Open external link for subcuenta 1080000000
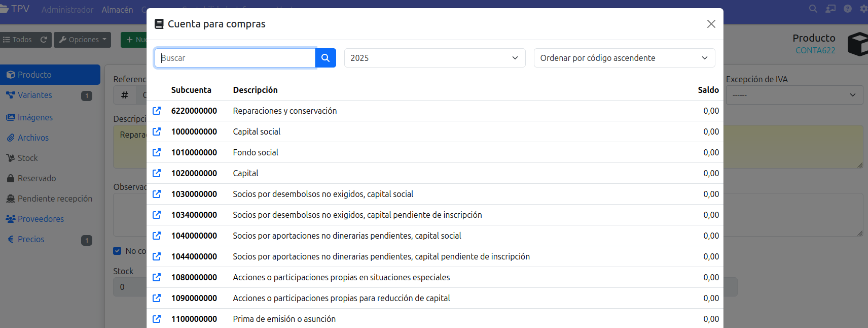This screenshot has width=868, height=328. coord(157,277)
